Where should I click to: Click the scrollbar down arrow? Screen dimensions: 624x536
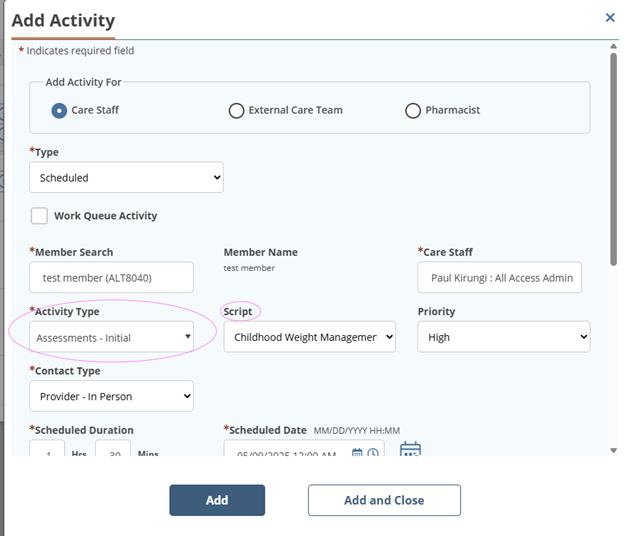612,450
